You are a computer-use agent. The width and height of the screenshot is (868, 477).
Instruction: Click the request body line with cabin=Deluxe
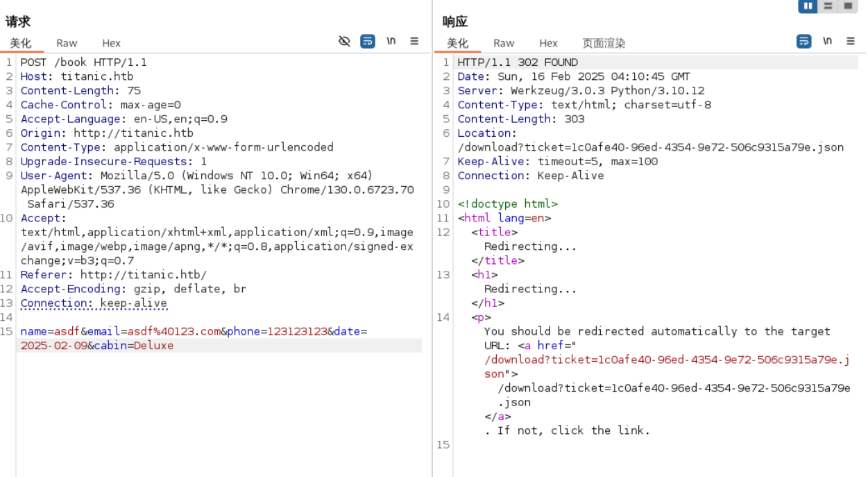click(x=97, y=346)
